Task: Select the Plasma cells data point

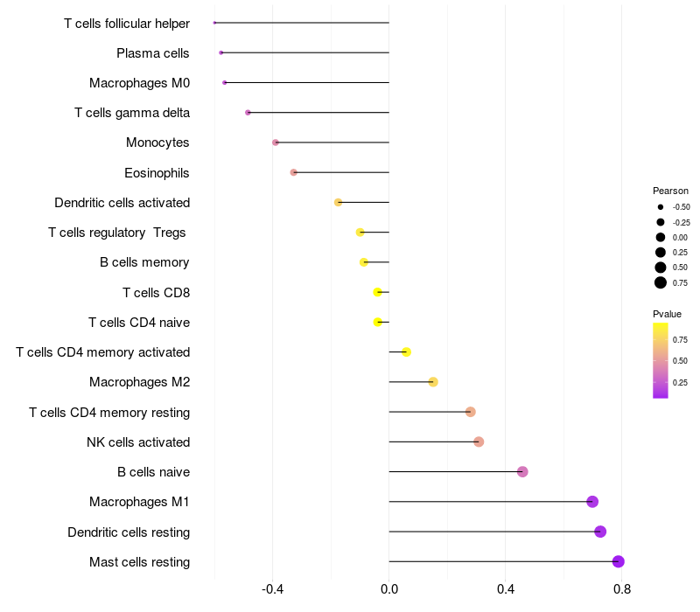Action: point(221,52)
